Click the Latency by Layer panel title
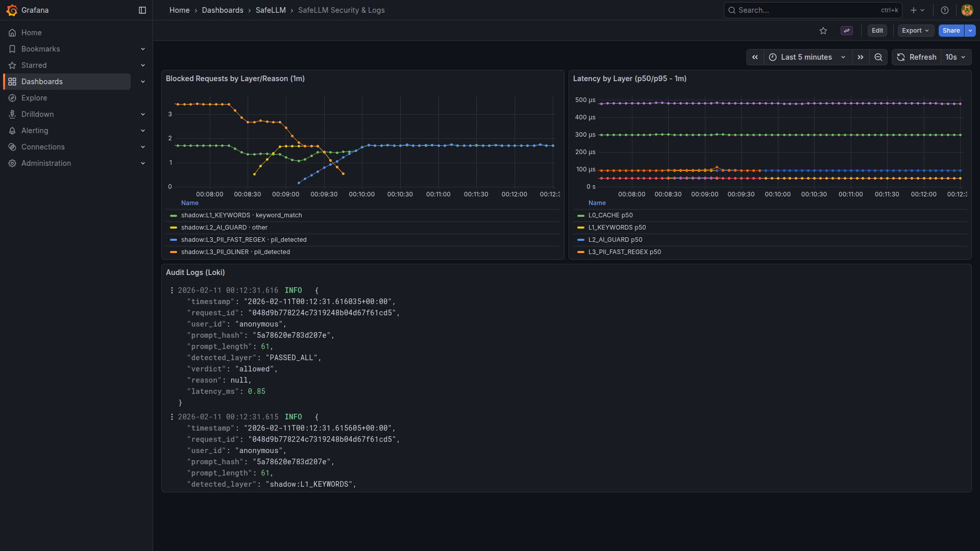 pyautogui.click(x=630, y=79)
